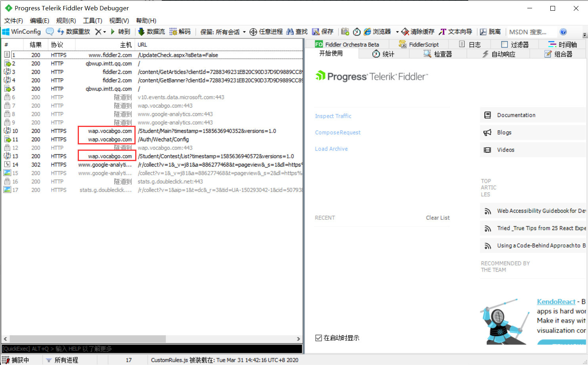Open the Documentation link
588x365 pixels.
[533, 115]
